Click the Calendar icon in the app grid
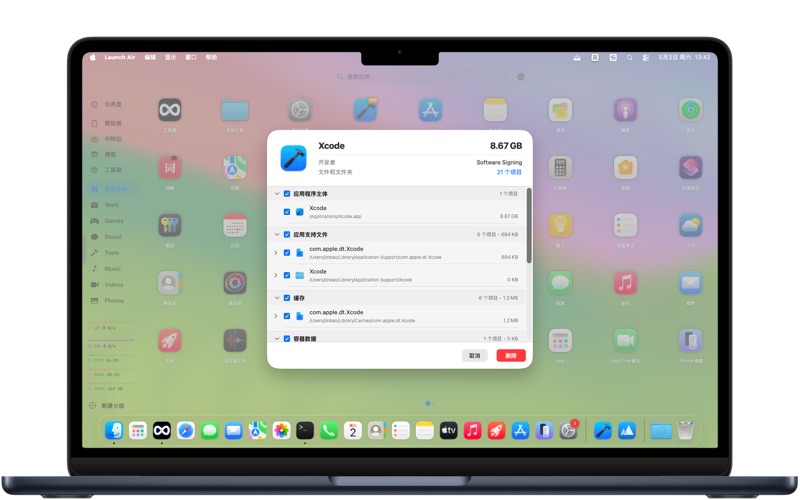This screenshot has width=800, height=500. click(235, 225)
